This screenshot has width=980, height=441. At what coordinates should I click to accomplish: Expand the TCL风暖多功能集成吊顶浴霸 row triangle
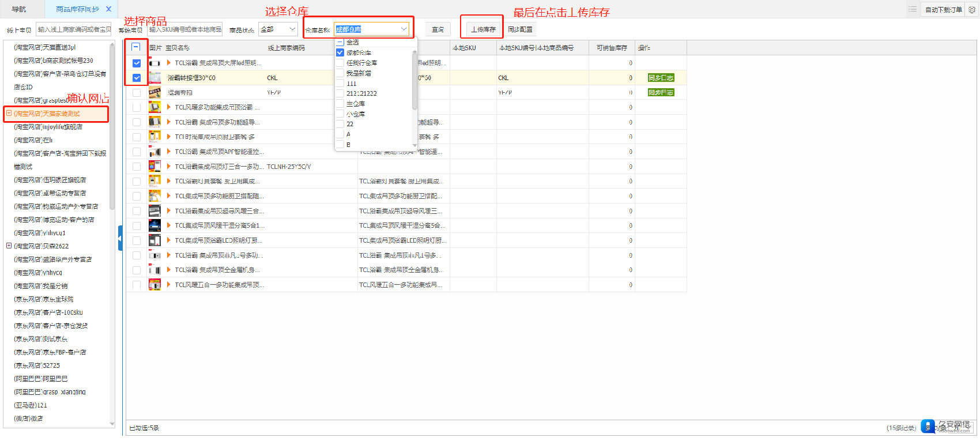point(169,107)
